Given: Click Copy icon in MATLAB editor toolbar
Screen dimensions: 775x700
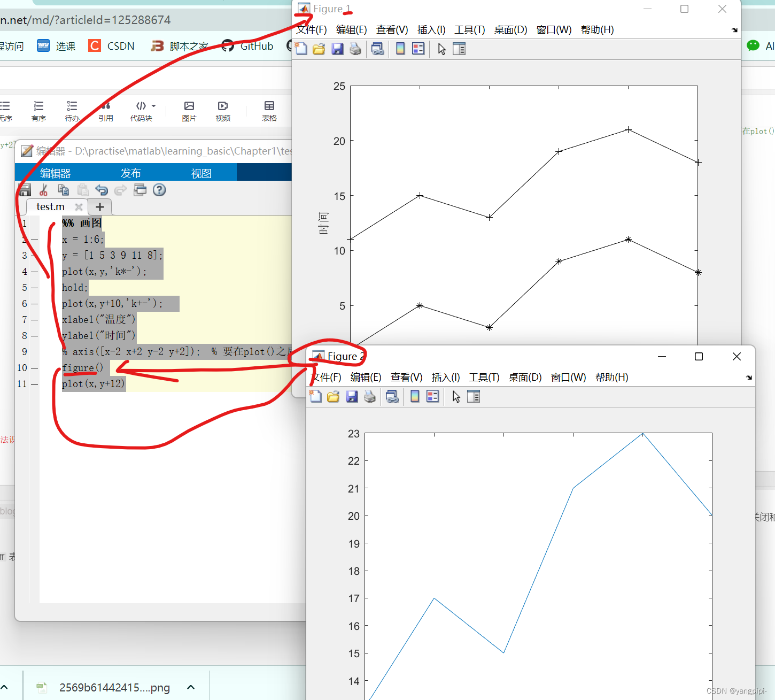Looking at the screenshot, I should (63, 190).
